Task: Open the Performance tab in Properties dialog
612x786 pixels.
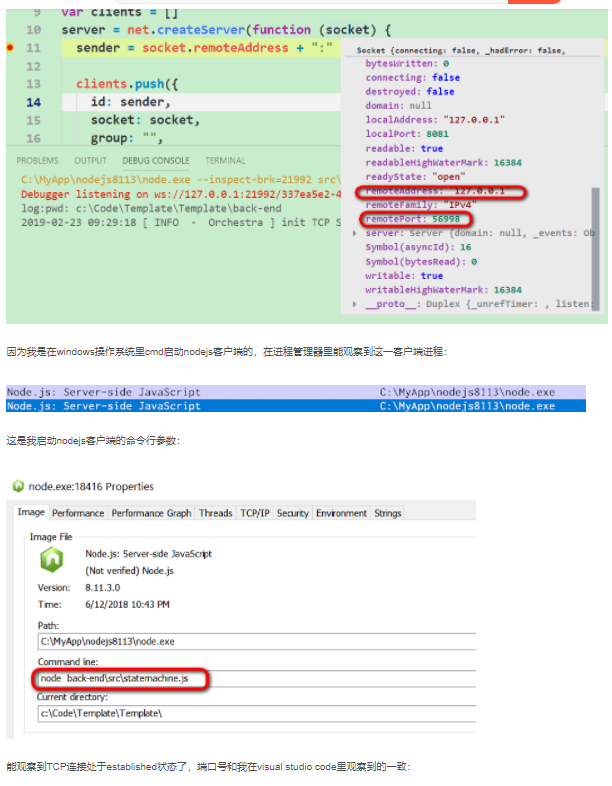Action: 78,513
